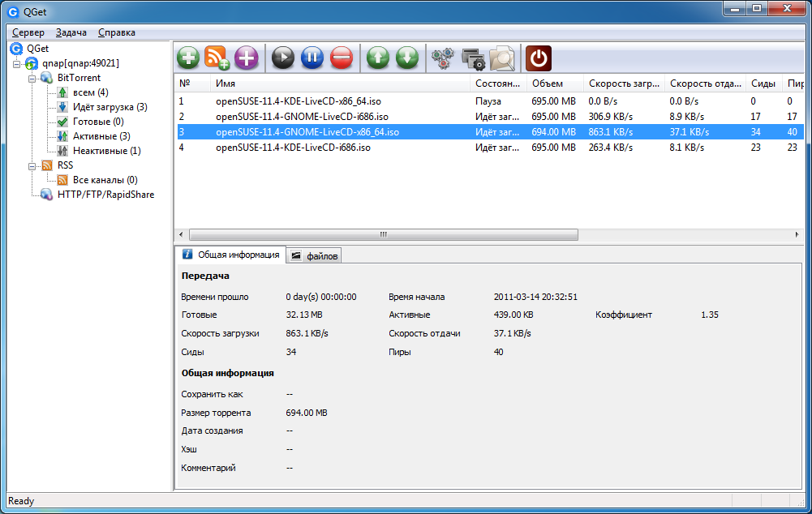Sort by the № column header
The image size is (812, 514).
[x=192, y=84]
